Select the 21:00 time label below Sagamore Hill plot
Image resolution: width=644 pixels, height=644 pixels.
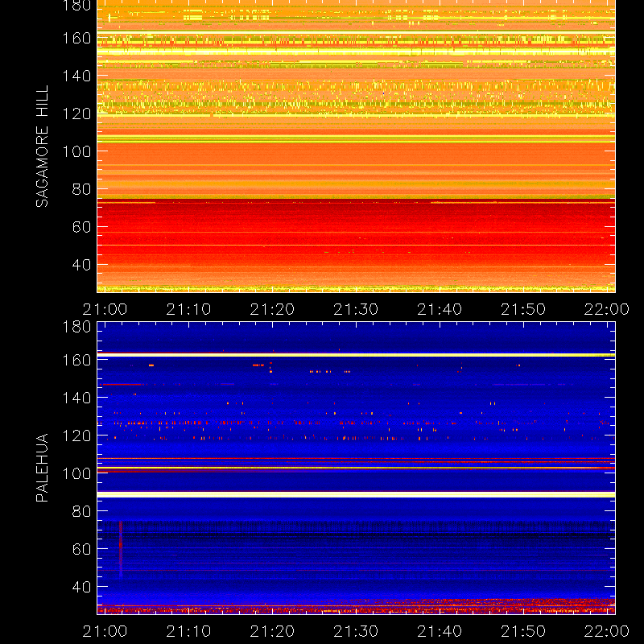click(105, 309)
